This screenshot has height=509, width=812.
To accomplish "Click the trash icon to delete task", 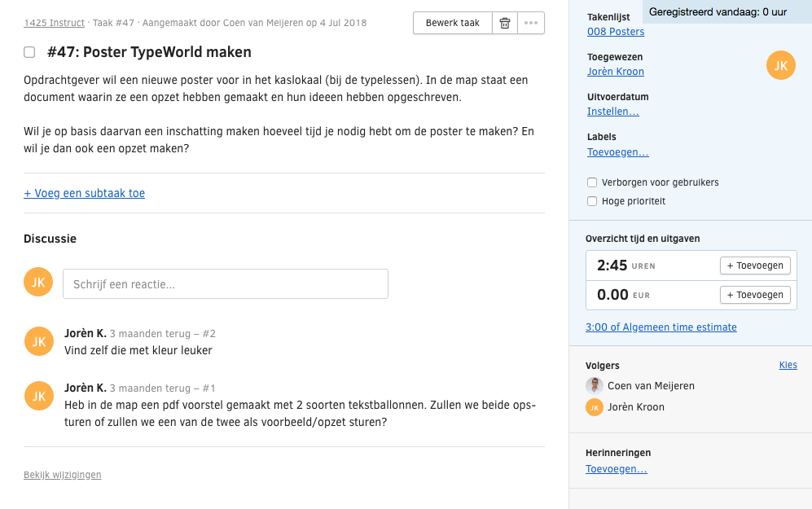I will click(505, 23).
